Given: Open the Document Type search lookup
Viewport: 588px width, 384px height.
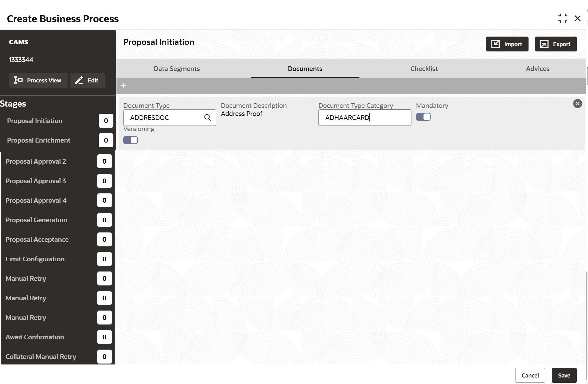Looking at the screenshot, I should tap(208, 117).
